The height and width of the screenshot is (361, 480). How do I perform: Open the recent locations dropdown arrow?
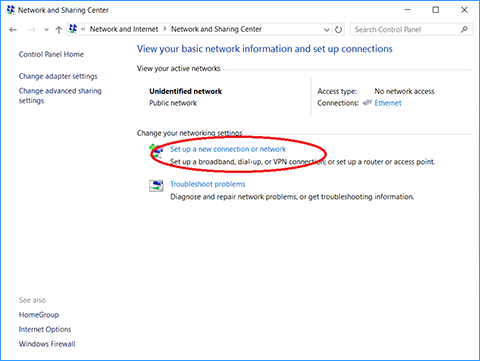pos(46,30)
